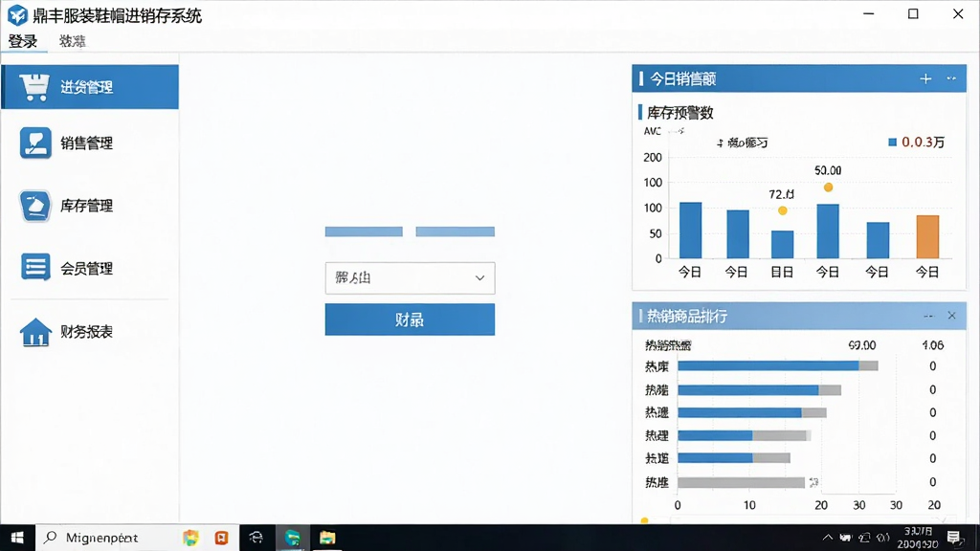Click the shield icon in taskbar
980x551 pixels.
[190, 538]
